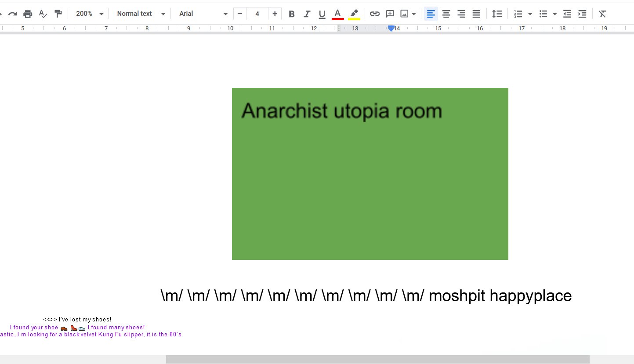
Task: Print the document
Action: pyautogui.click(x=28, y=14)
